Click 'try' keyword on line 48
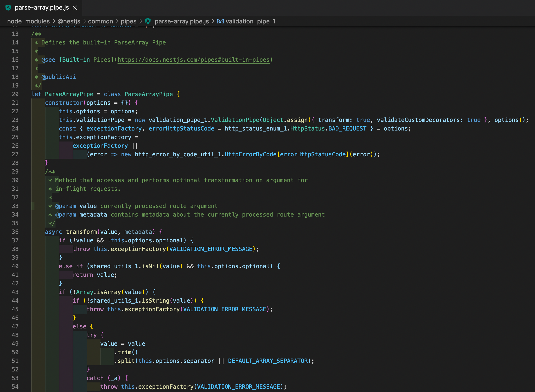535x392 pixels. point(92,335)
